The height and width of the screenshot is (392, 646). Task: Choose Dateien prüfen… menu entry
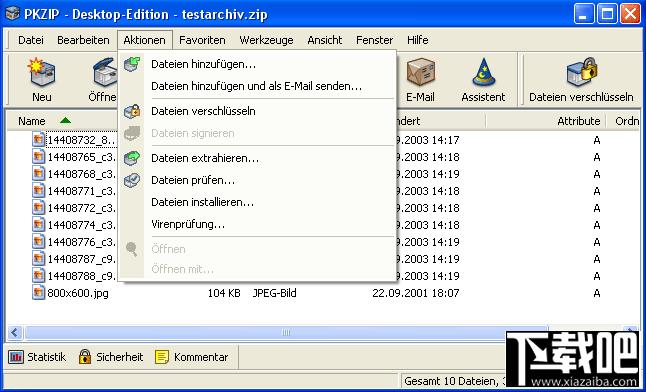(193, 181)
